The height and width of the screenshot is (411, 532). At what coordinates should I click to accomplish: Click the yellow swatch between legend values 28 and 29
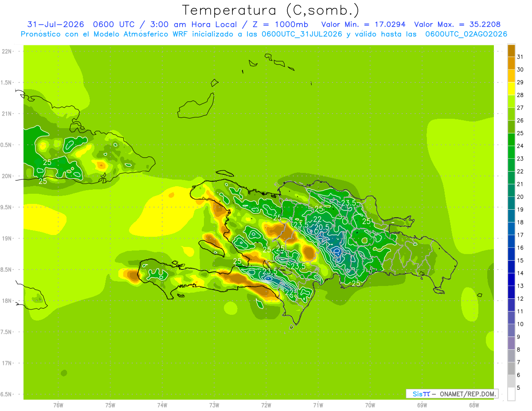[511, 88]
